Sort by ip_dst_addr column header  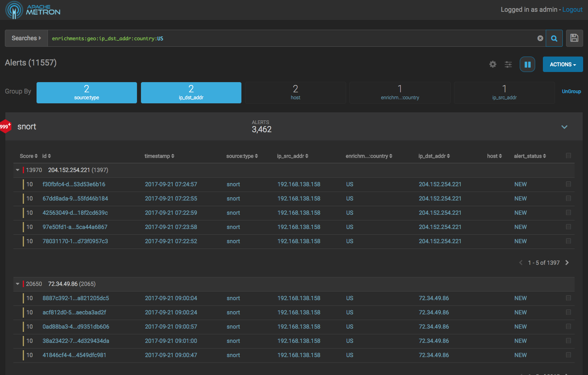coord(434,156)
